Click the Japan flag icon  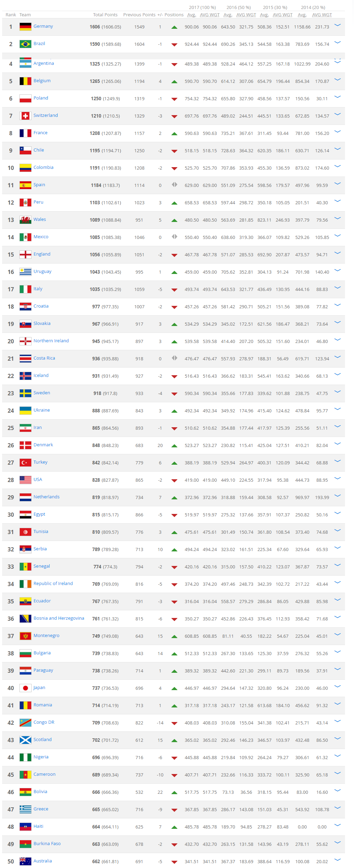[x=25, y=688]
